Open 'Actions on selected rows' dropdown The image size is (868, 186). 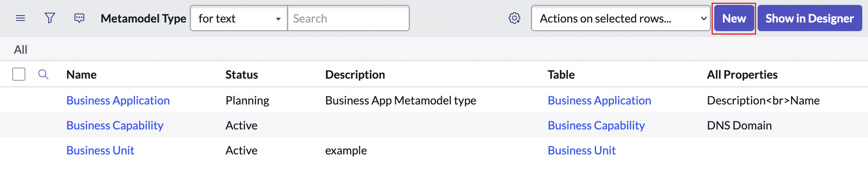pyautogui.click(x=621, y=18)
